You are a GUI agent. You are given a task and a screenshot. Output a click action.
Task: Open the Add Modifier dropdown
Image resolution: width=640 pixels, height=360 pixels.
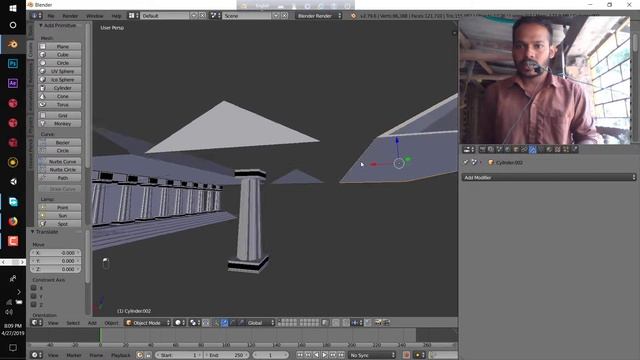549,177
